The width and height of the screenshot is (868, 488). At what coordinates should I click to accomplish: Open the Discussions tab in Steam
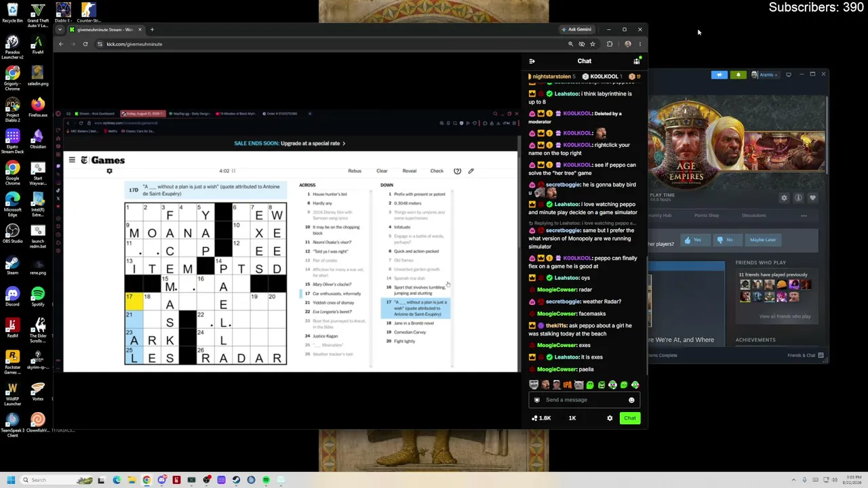tap(754, 216)
